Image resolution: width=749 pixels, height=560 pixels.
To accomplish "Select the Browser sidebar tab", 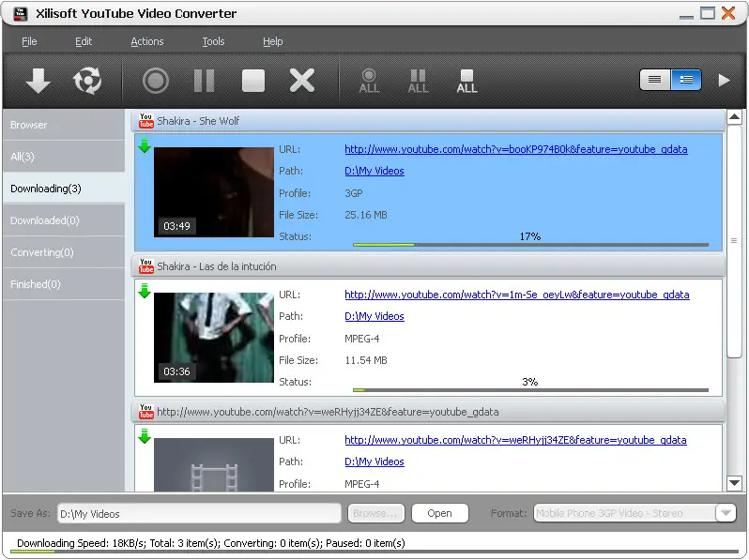I will (x=64, y=125).
